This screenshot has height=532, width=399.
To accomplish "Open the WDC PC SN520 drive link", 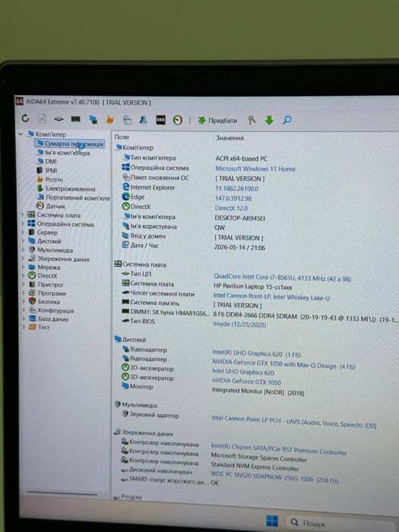I will click(274, 477).
